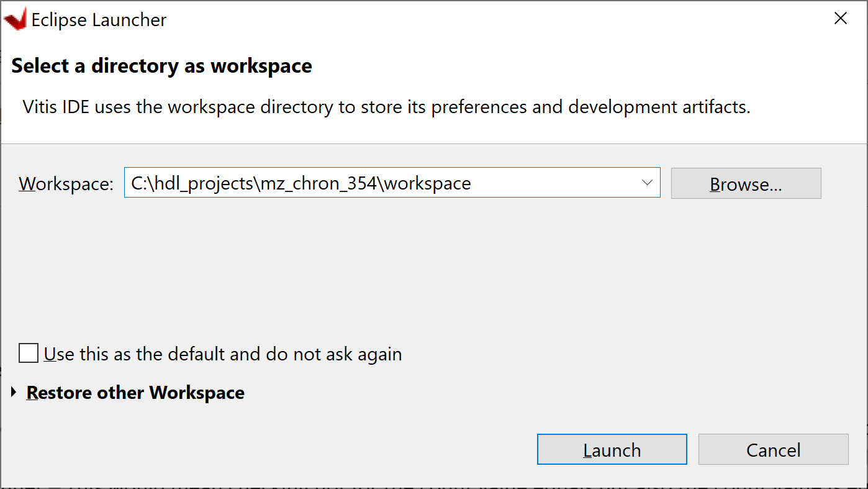
Task: Close the Eclipse Launcher dialog
Action: [841, 18]
